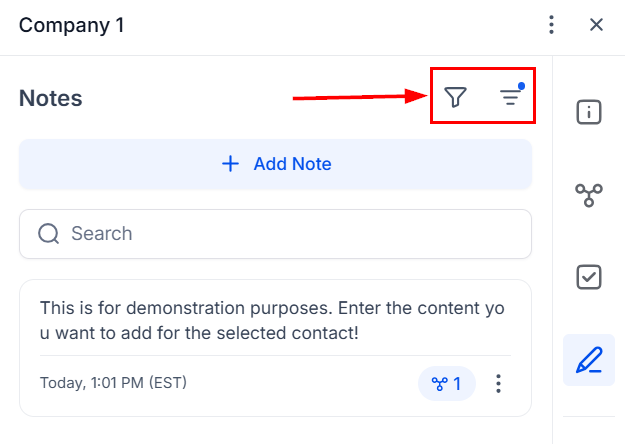
Task: Open the associations sidebar icon
Action: click(x=589, y=195)
